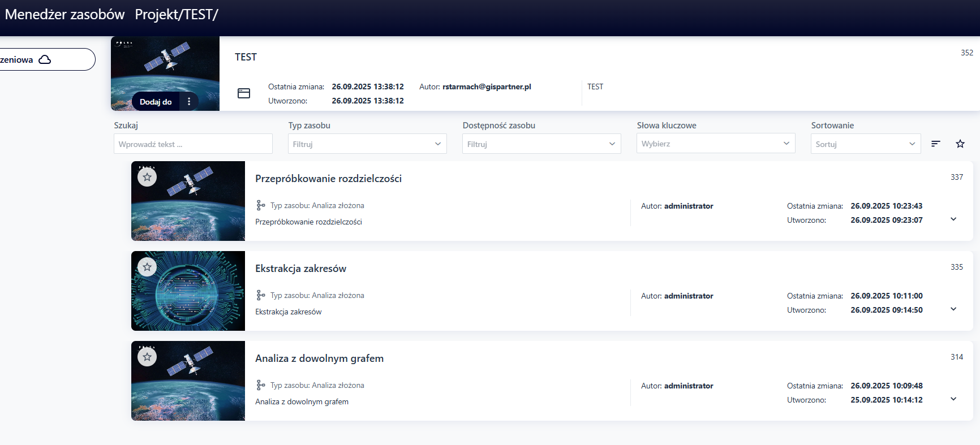
Task: Click the type icon in Przepróbkowanie rozdzielczości row
Action: coord(260,205)
